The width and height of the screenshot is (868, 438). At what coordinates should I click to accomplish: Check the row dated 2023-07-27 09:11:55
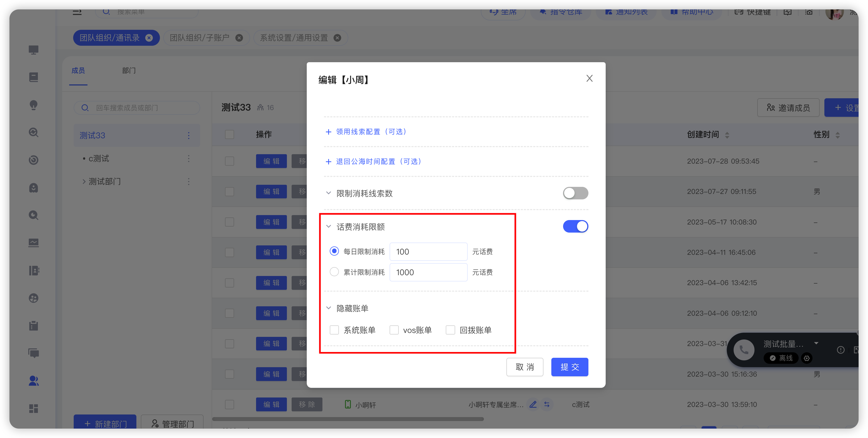pos(229,191)
